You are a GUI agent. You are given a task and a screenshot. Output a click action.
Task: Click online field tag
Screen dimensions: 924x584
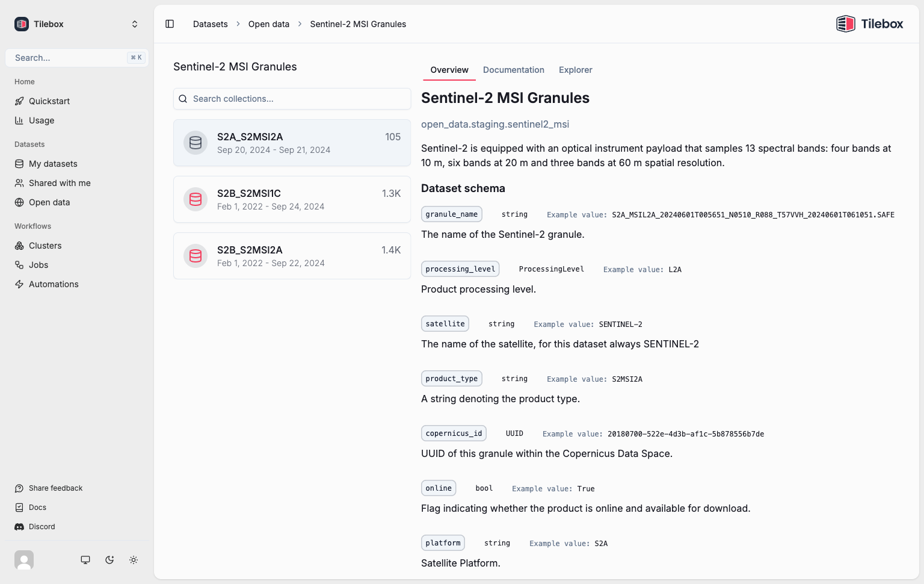tap(439, 488)
